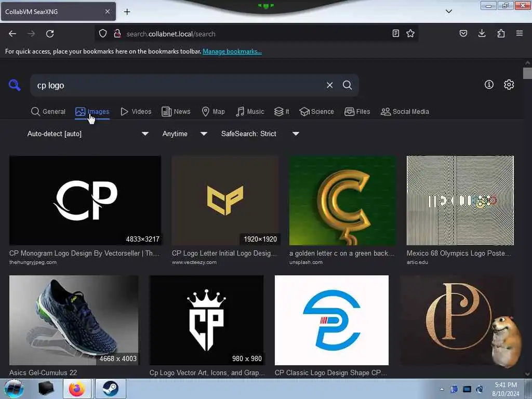
Task: Click the CP Classic Logo Design caption
Action: [x=331, y=373]
